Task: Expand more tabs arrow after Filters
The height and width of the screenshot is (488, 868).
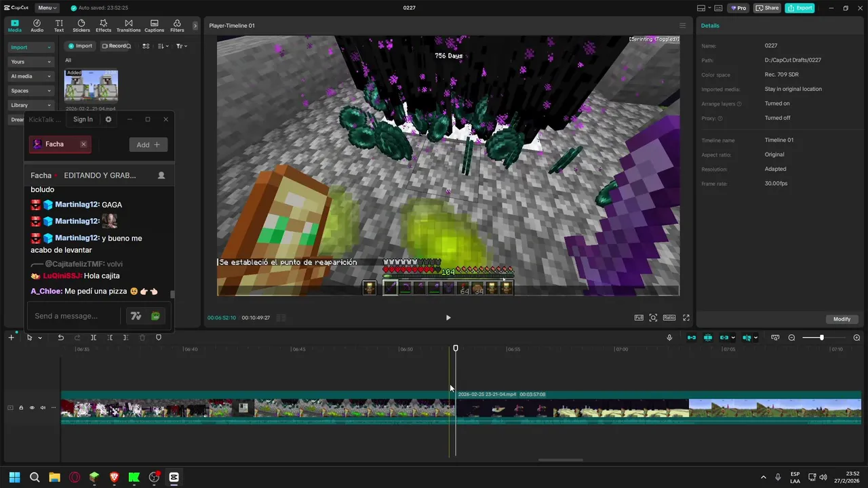Action: coord(195,26)
